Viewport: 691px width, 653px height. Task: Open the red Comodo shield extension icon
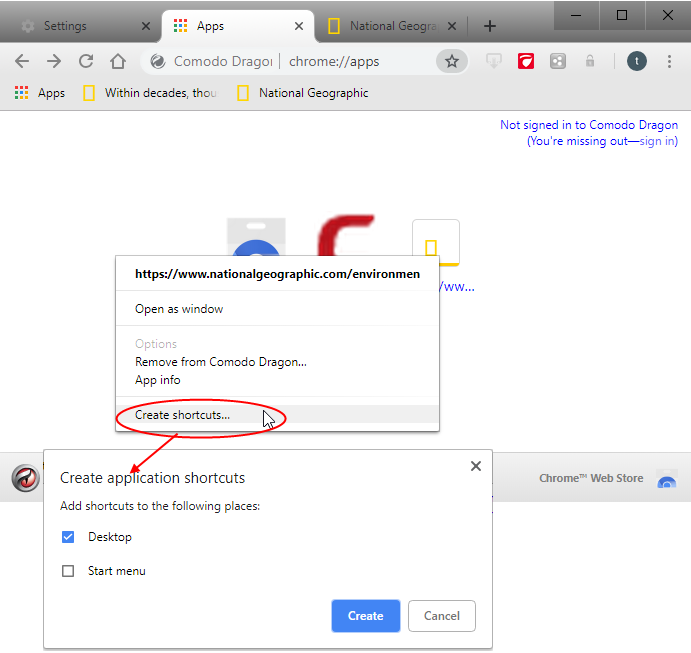click(x=526, y=61)
